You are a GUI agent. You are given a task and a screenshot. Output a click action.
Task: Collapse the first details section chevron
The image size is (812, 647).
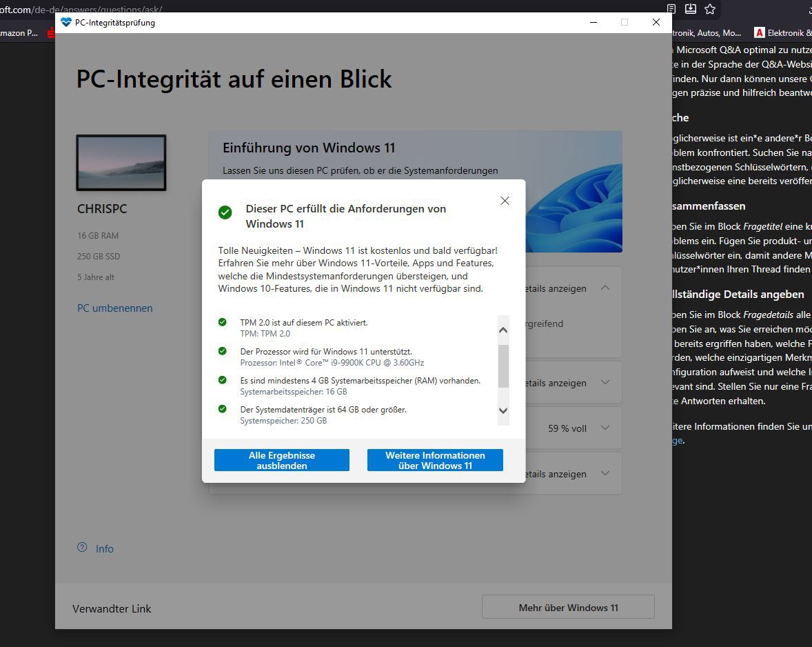pos(605,288)
